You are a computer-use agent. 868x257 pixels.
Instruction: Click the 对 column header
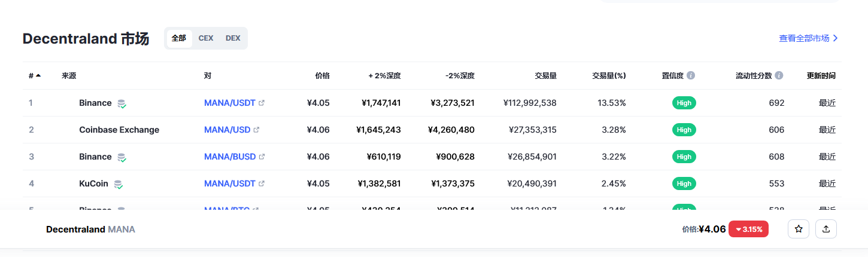click(208, 76)
